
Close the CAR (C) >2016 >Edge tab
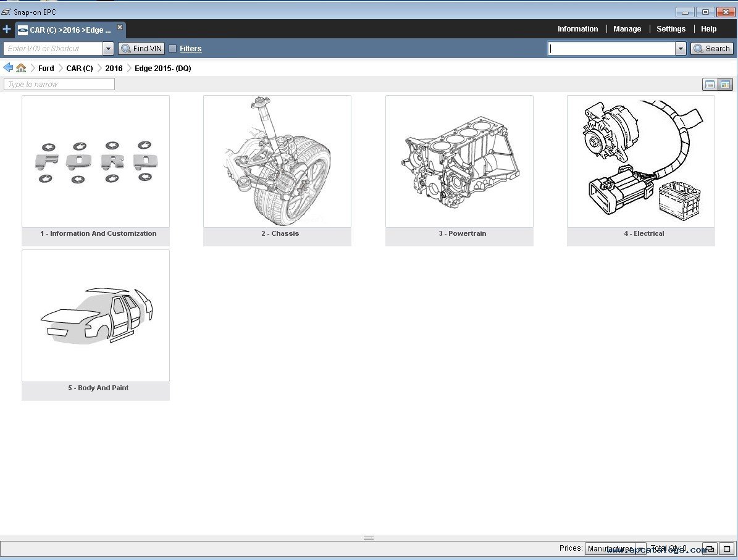[x=120, y=27]
